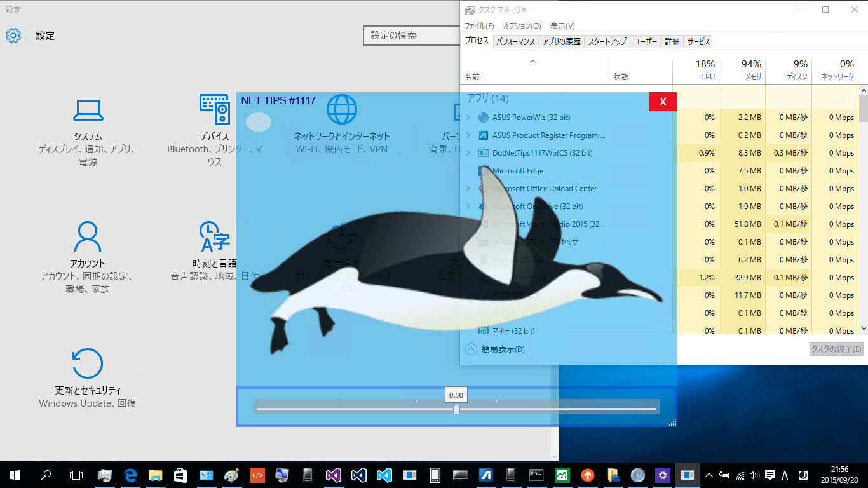Launch Microsoft Edge from the taskbar

point(130,475)
